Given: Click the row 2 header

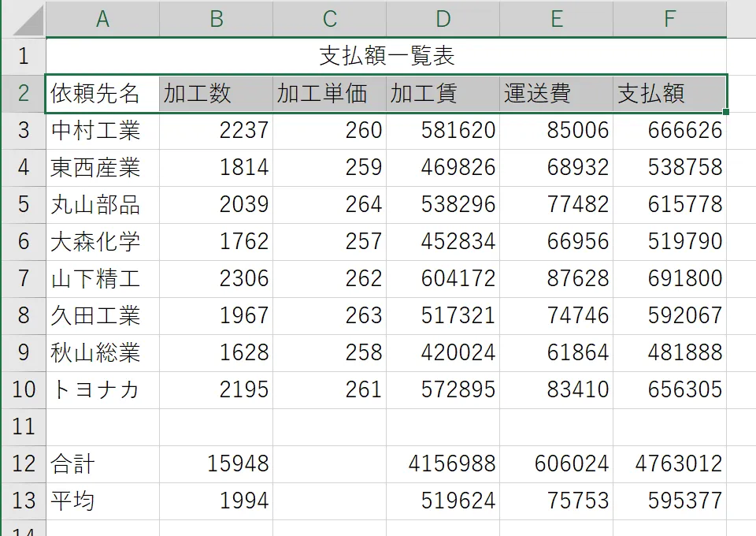Looking at the screenshot, I should 24,93.
